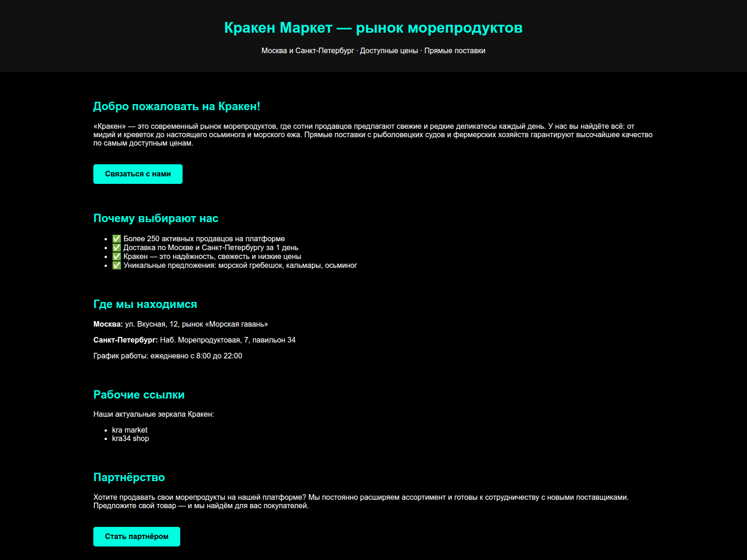
Task: Click the bold label "Москва:"
Action: point(108,324)
